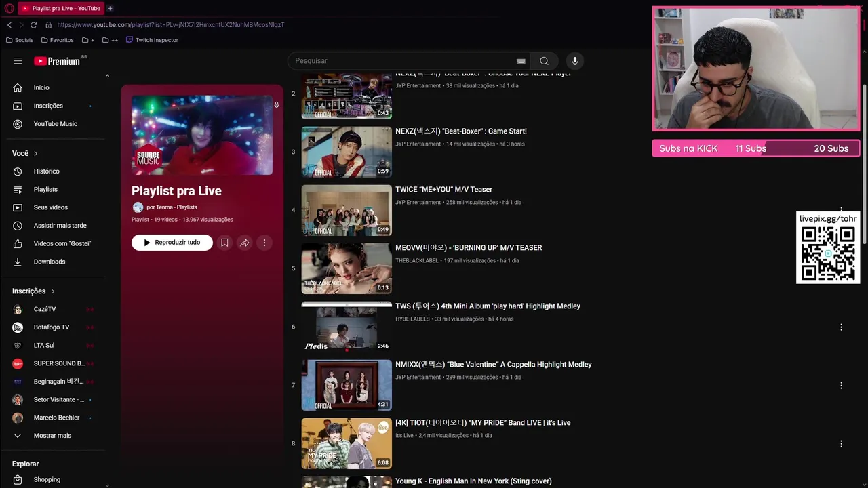Image resolution: width=868 pixels, height=488 pixels.
Task: Click the Reproduzir tudo button
Action: click(x=172, y=243)
